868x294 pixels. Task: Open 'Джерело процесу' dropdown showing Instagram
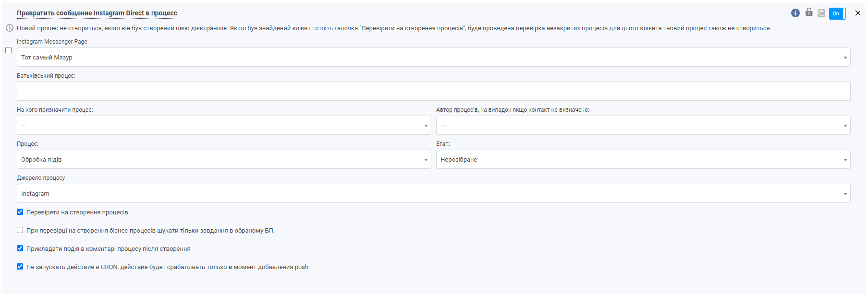(433, 193)
